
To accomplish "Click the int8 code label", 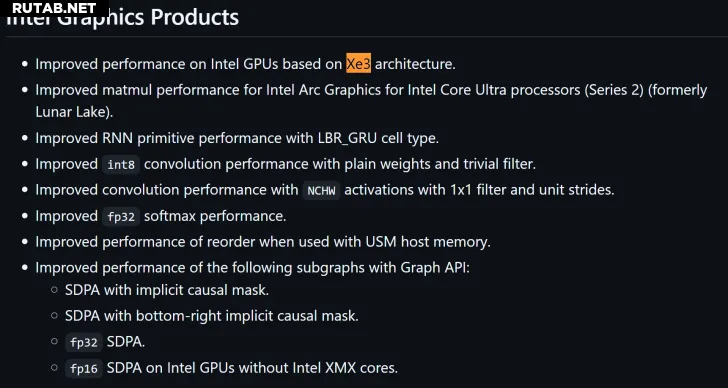I will (x=121, y=165).
